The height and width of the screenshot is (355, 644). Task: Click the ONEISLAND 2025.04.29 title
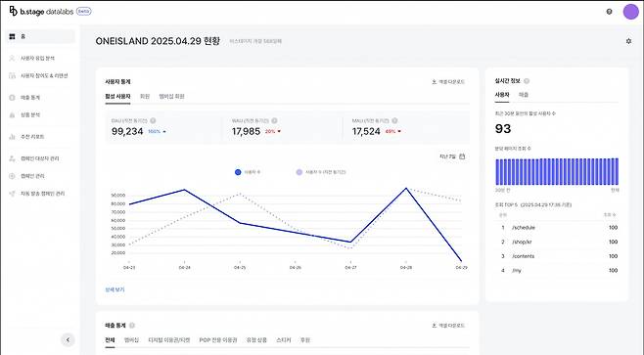click(x=158, y=41)
